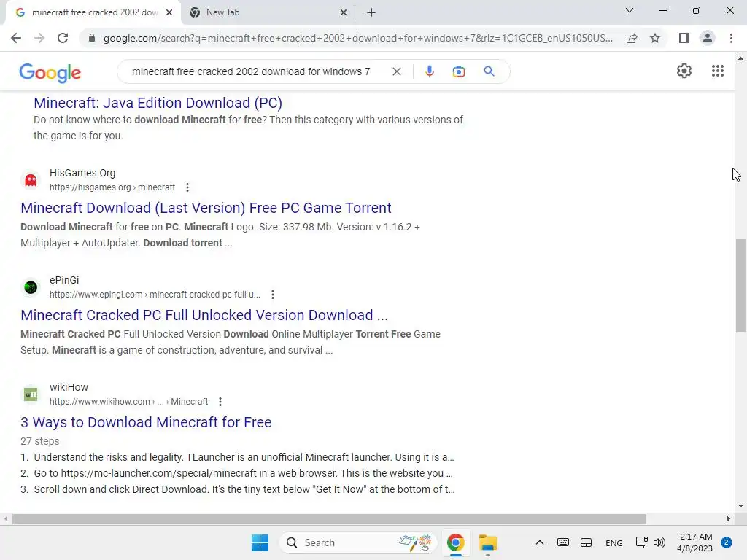
Task: Click the horizontal scrollbar left arrow
Action: 5,518
